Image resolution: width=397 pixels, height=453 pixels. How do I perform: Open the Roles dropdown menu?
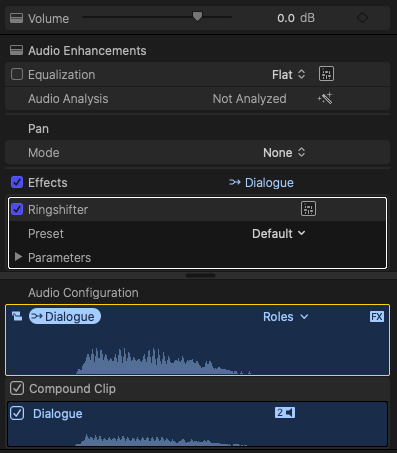pos(285,317)
